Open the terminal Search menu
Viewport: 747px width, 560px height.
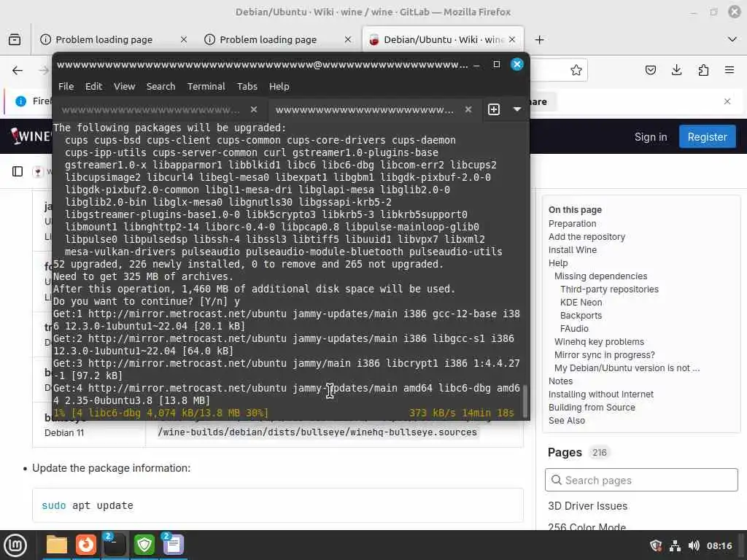[160, 86]
